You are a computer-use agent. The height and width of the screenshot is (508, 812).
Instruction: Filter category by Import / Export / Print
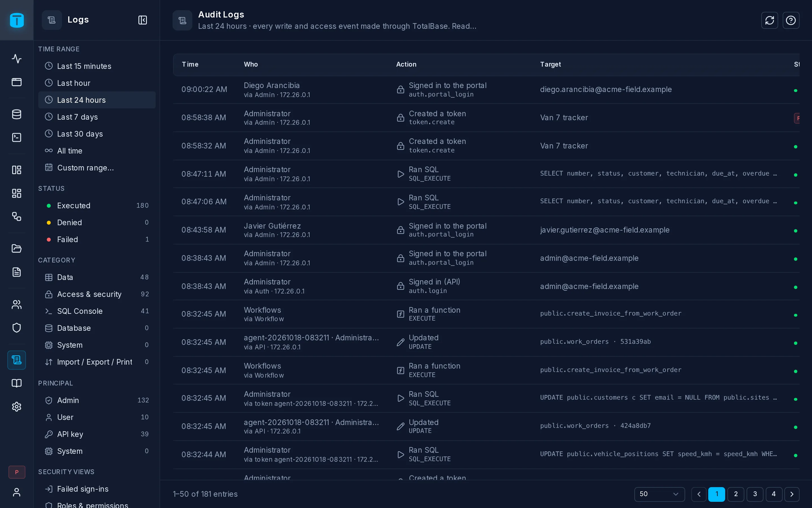pos(97,362)
